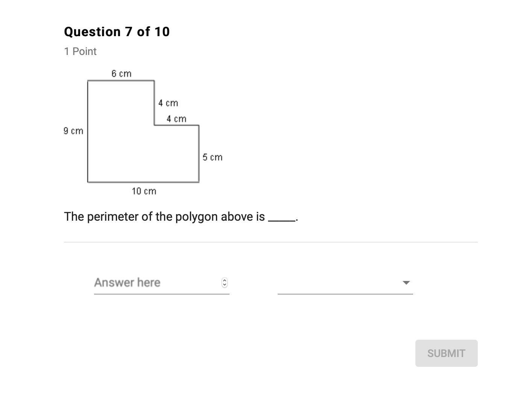Image resolution: width=532 pixels, height=409 pixels.
Task: Click the "10 cm" base label
Action: 144,191
